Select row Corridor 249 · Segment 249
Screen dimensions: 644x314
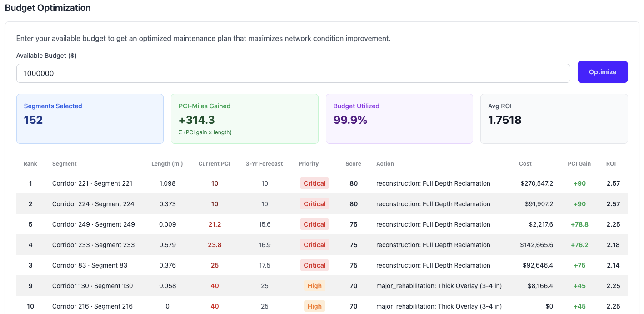[322, 224]
